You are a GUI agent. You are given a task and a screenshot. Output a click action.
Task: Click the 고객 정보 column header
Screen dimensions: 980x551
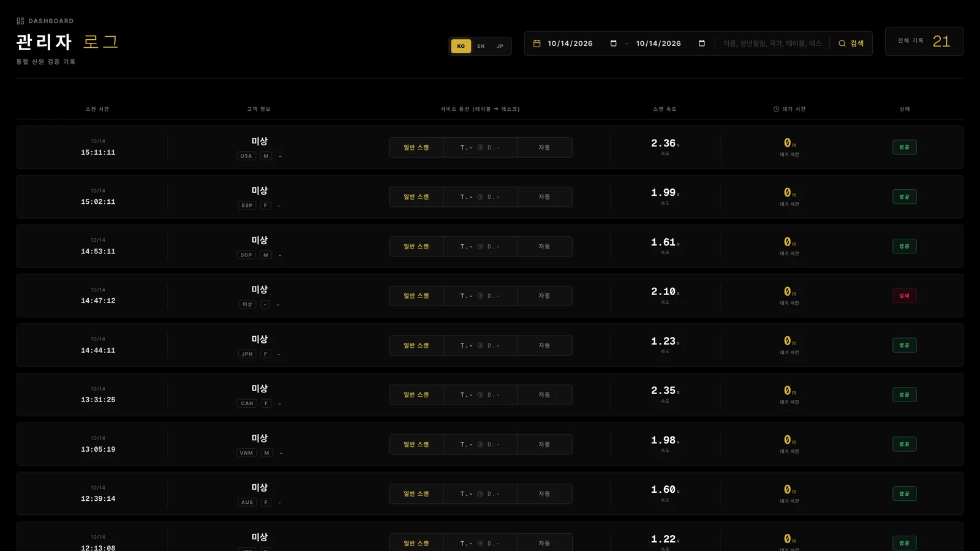[x=258, y=109]
